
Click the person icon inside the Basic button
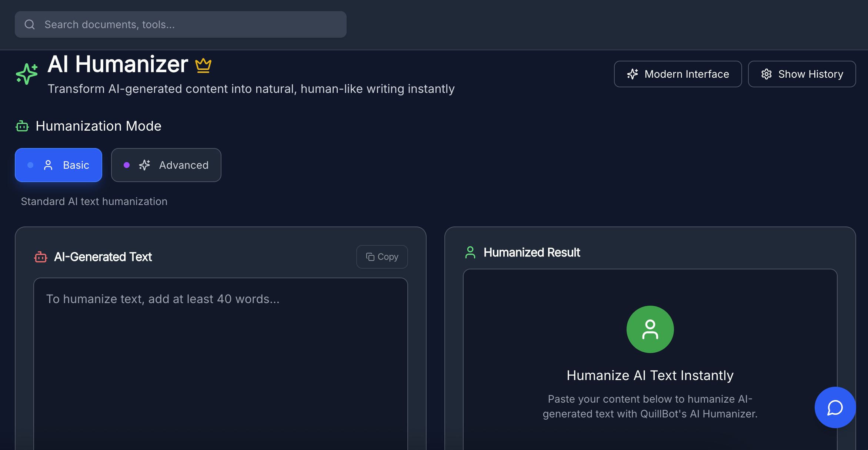(x=49, y=165)
